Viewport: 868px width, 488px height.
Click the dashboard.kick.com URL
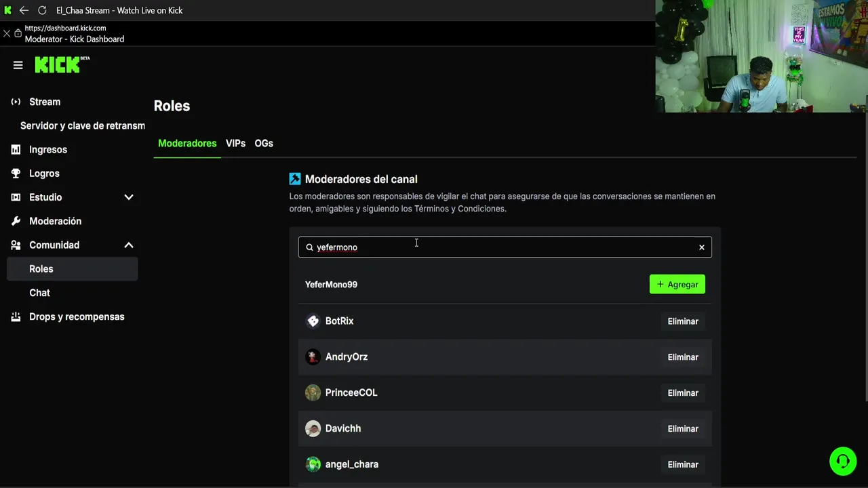point(65,28)
